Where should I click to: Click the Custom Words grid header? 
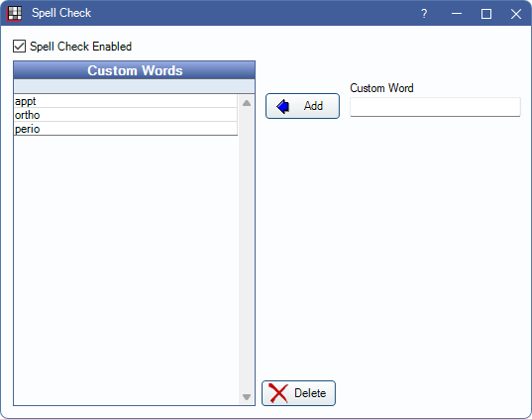coord(135,70)
